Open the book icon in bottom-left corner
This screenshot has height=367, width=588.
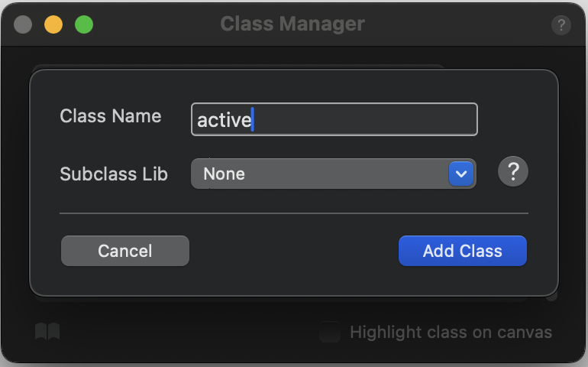tap(47, 332)
